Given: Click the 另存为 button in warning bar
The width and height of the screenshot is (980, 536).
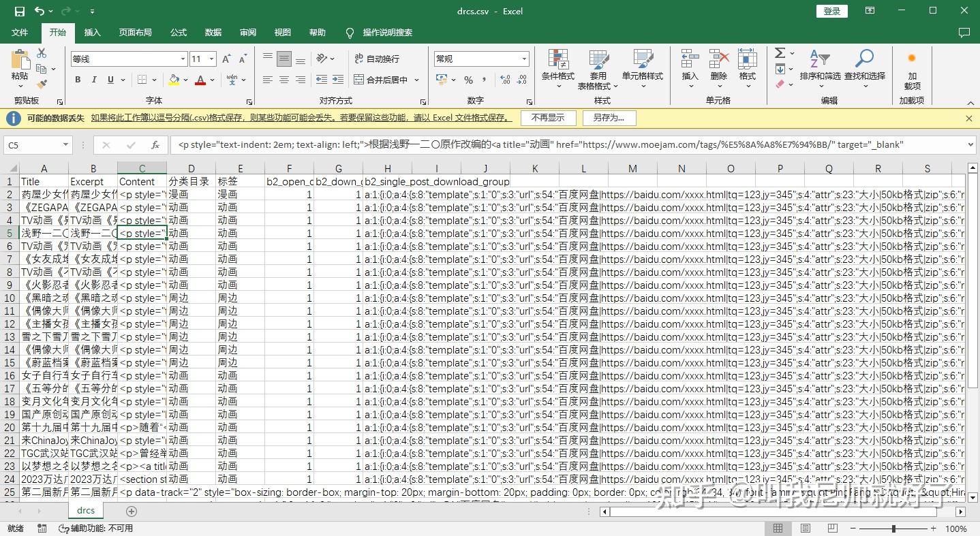Looking at the screenshot, I should click(x=609, y=117).
